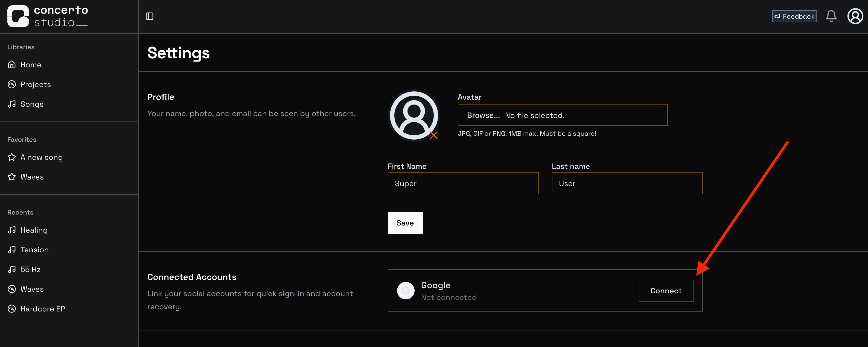Click the Feedback button
The height and width of the screenshot is (347, 868).
(794, 16)
